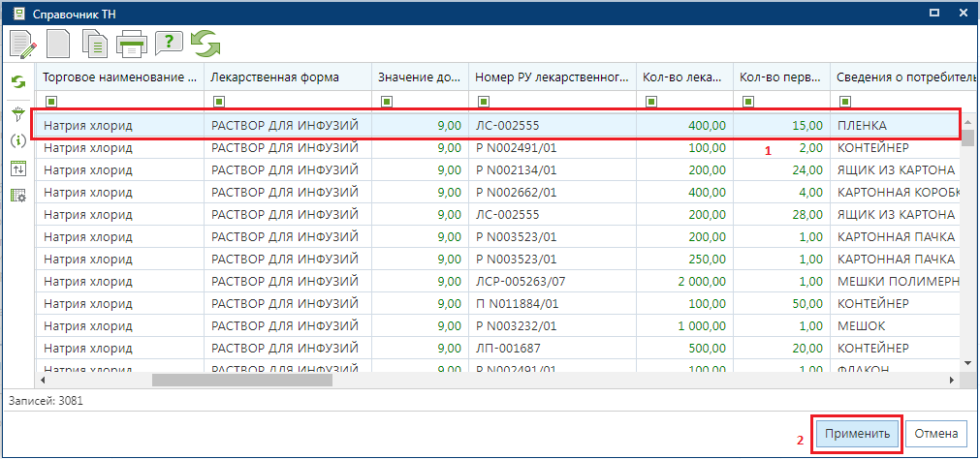Toggle filter box under Номер РУ column
The image size is (980, 459).
click(483, 101)
